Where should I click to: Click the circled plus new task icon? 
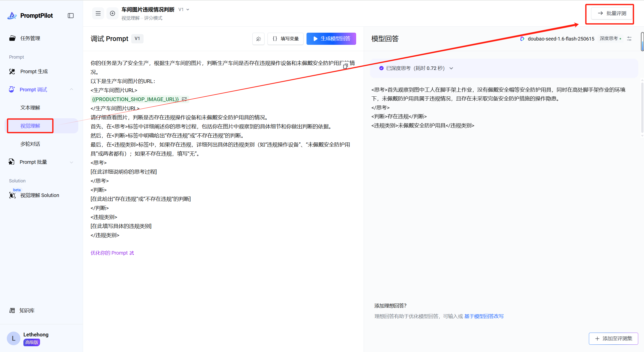point(112,13)
